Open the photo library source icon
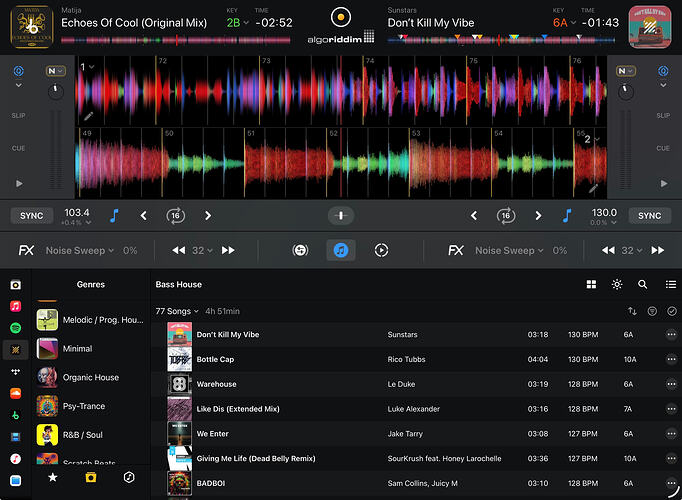This screenshot has height=500, width=682. click(x=16, y=285)
